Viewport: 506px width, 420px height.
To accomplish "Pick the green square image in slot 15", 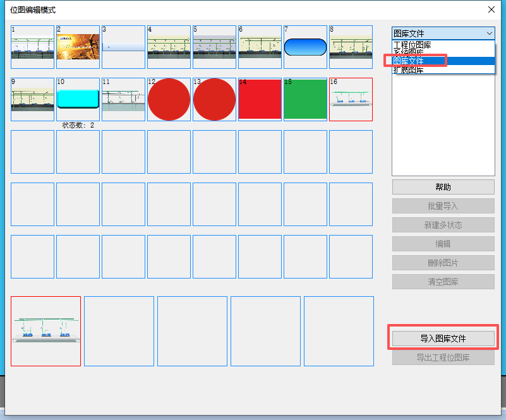I will (x=305, y=99).
